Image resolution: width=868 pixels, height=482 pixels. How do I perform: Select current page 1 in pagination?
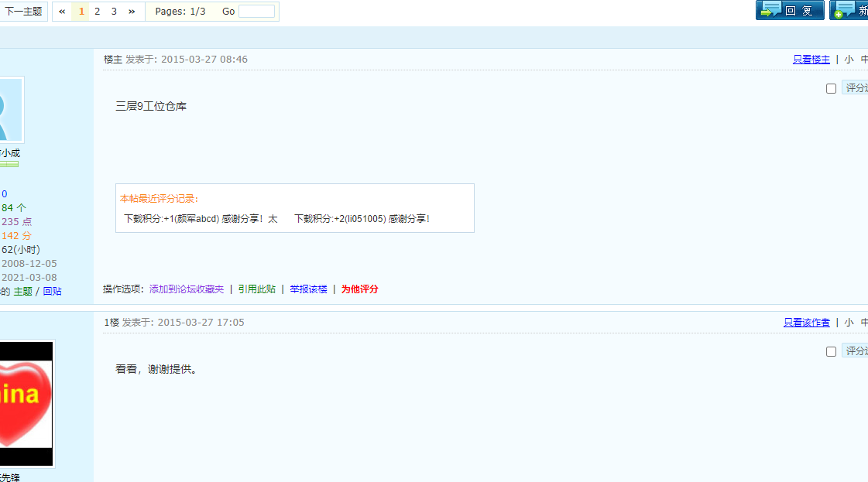pyautogui.click(x=81, y=12)
